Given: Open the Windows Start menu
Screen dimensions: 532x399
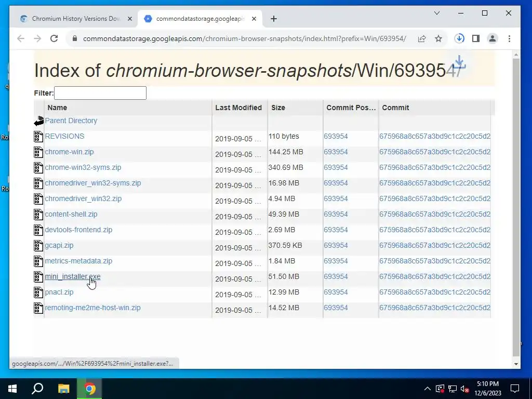Looking at the screenshot, I should click(12, 389).
